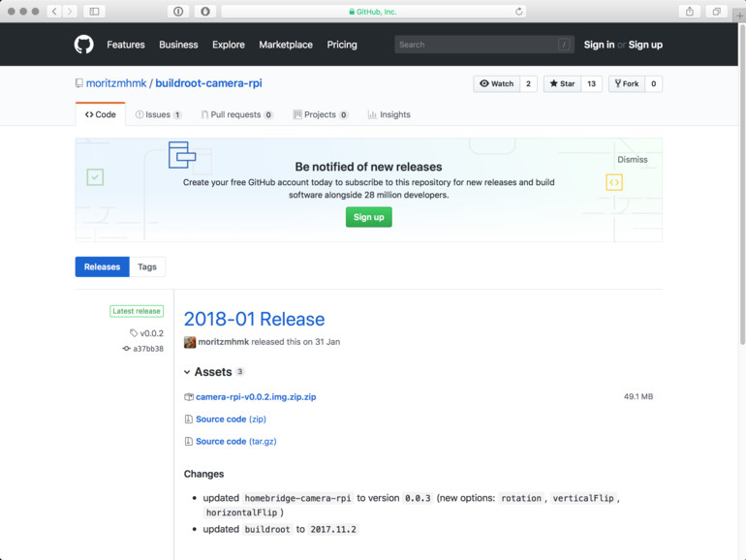Viewport: 746px width, 560px height.
Task: Click the file icon by Source code (tar.gz)
Action: 188,442
